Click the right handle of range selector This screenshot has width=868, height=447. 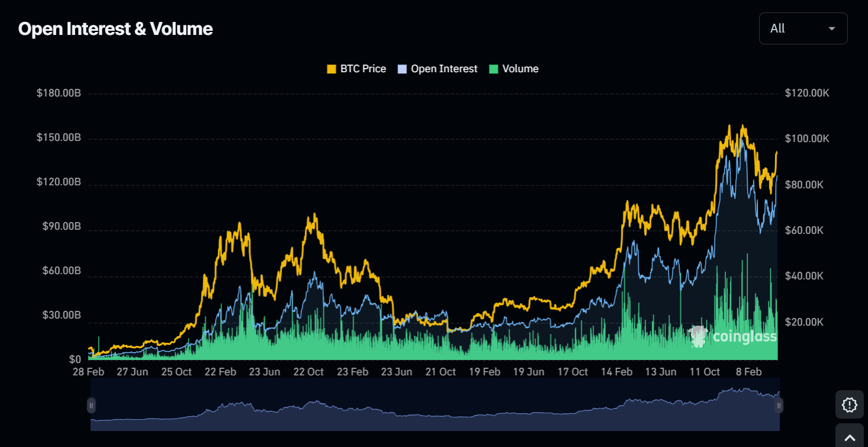click(x=779, y=406)
